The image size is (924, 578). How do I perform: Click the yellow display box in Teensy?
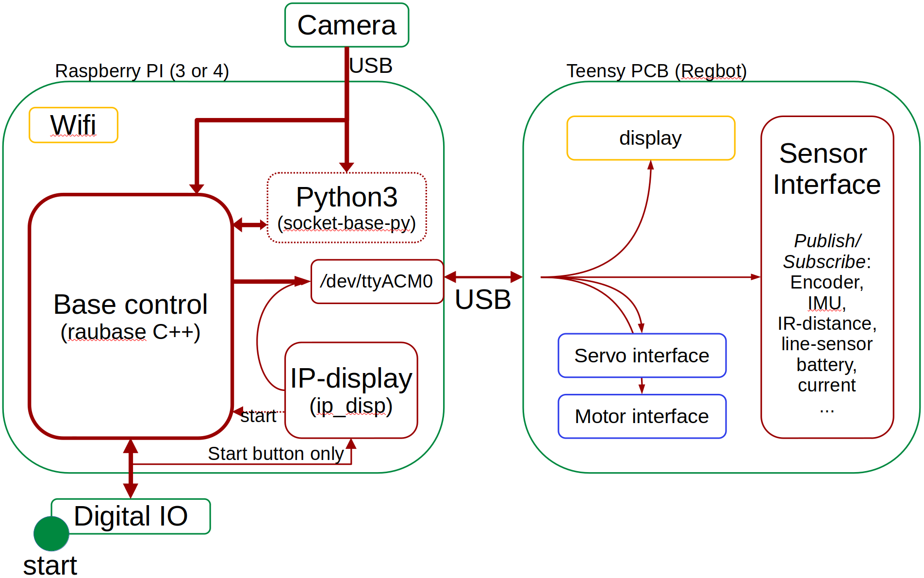point(650,138)
